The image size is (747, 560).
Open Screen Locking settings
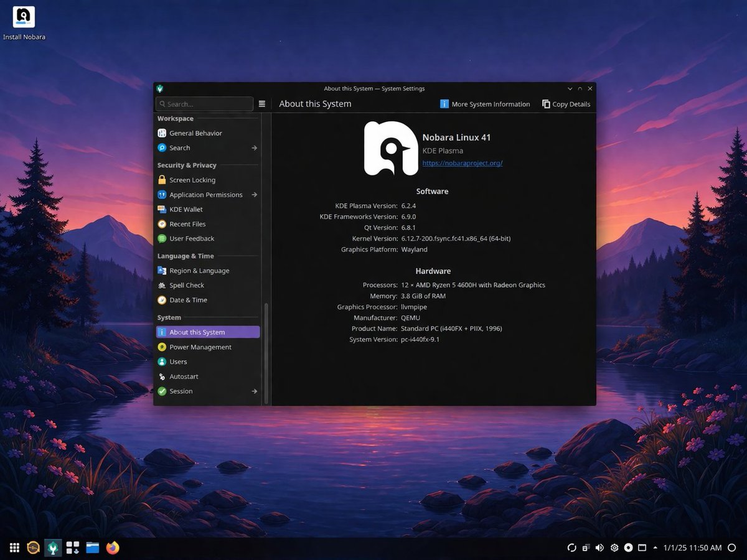click(x=208, y=180)
